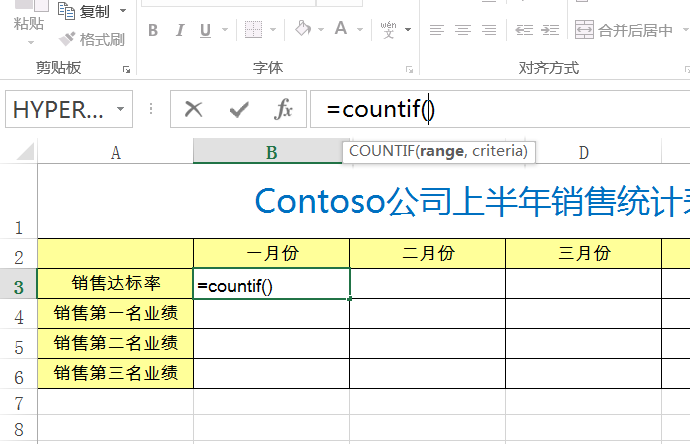Click the 一月份 header cell
This screenshot has width=690, height=444.
tap(272, 254)
